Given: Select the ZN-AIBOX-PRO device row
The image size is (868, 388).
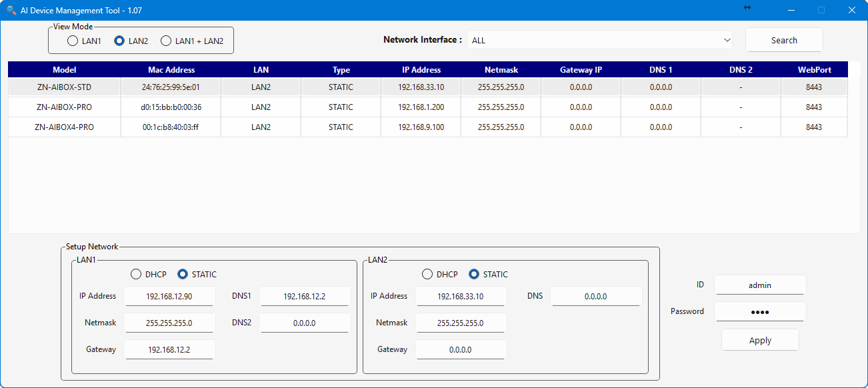Looking at the screenshot, I should click(64, 107).
